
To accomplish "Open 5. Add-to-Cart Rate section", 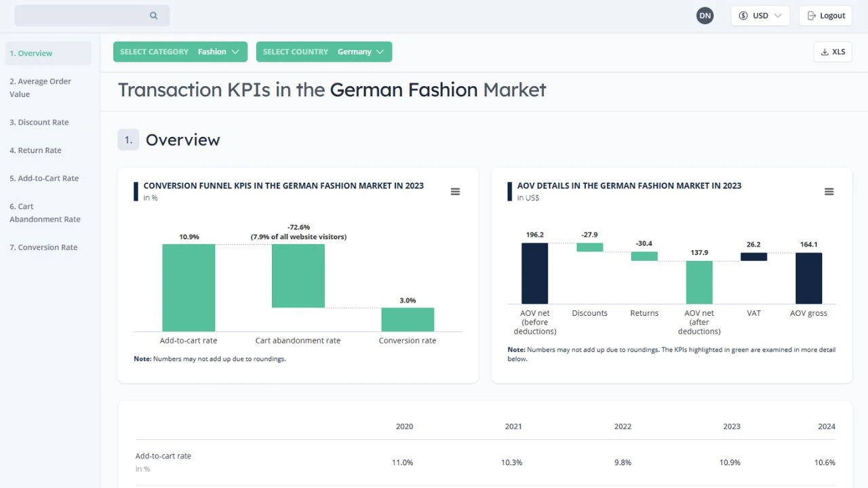I will point(44,178).
